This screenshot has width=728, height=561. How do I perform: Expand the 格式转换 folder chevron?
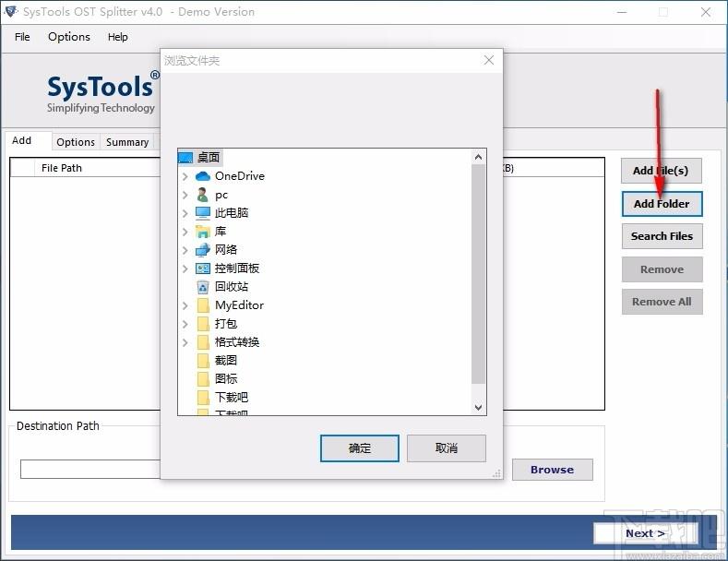point(185,342)
